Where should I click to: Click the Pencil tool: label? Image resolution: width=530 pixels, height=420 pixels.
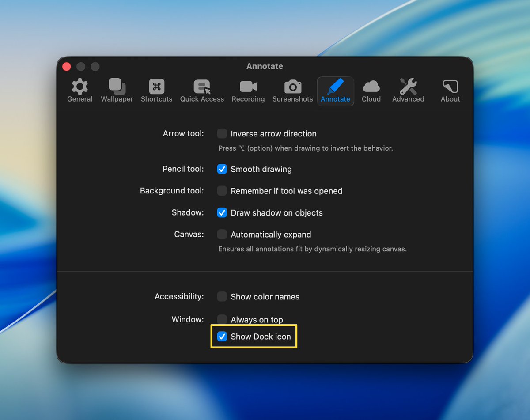click(183, 169)
